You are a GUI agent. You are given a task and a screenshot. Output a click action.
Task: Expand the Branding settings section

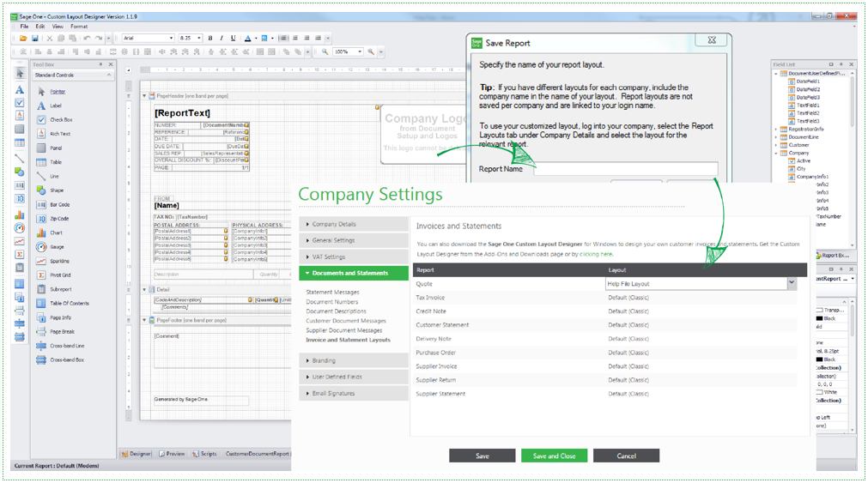354,360
